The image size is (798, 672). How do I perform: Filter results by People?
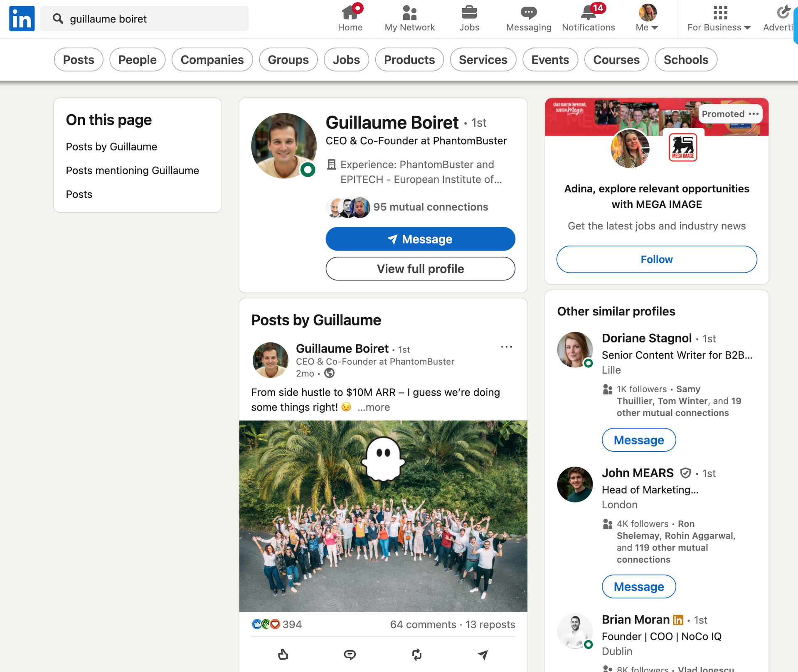138,59
